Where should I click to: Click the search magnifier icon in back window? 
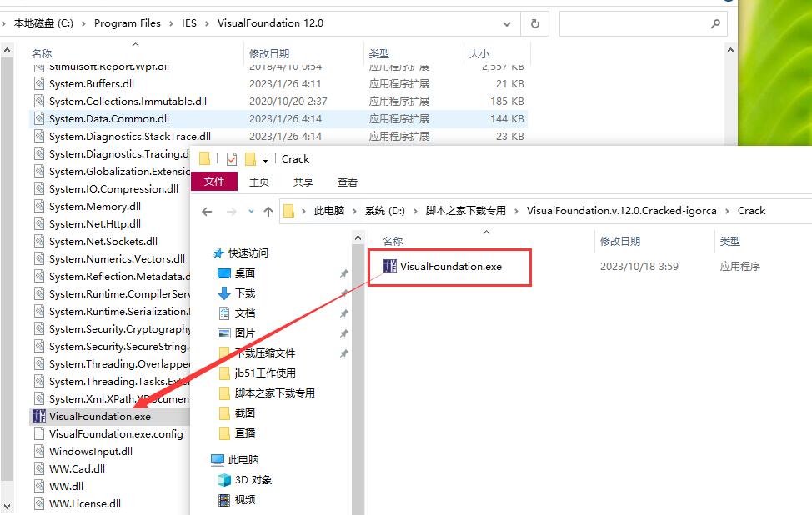715,23
